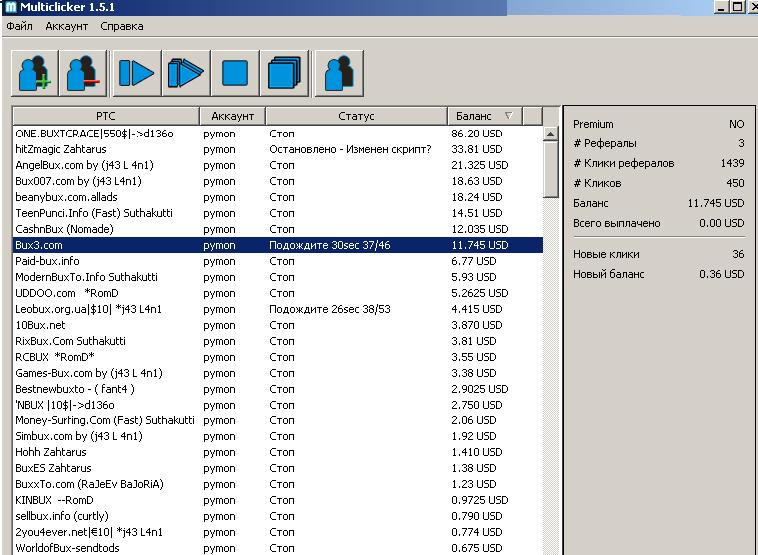Click the vertical scrollbar thumb of site list
The height and width of the screenshot is (555, 758).
point(551,169)
